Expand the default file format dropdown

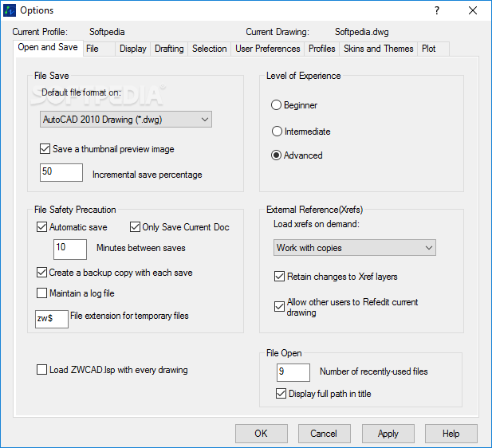[x=126, y=120]
